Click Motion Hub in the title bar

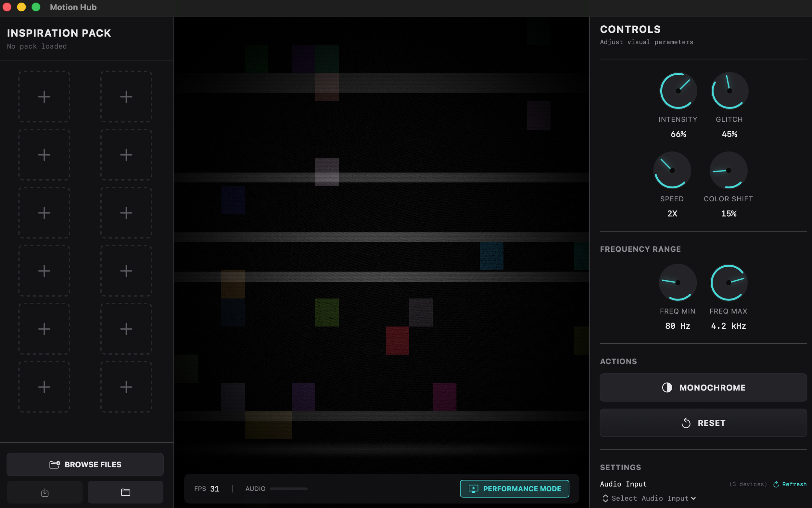point(72,7)
